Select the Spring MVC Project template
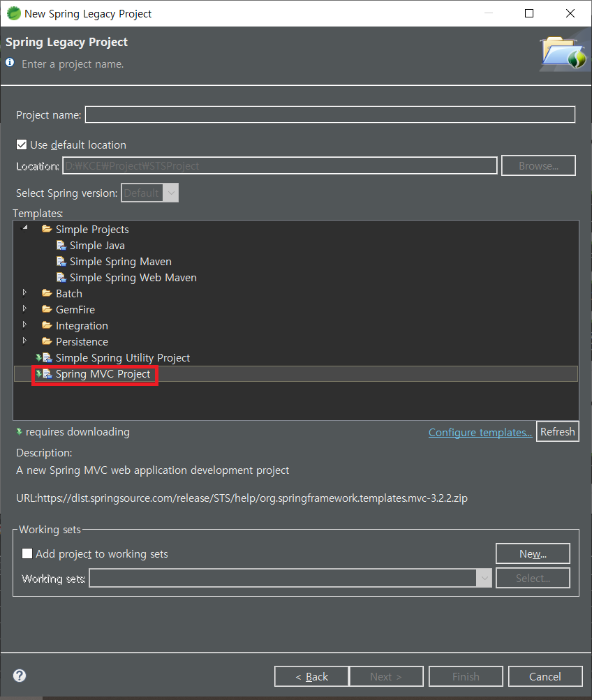This screenshot has width=592, height=700. pyautogui.click(x=103, y=374)
